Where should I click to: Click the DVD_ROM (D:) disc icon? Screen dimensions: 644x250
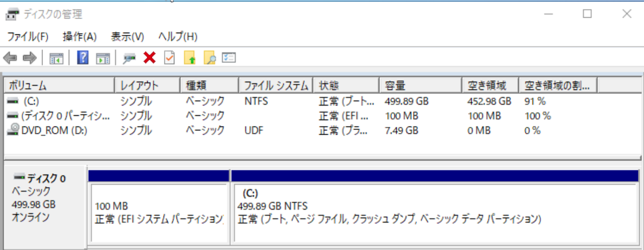(13, 129)
